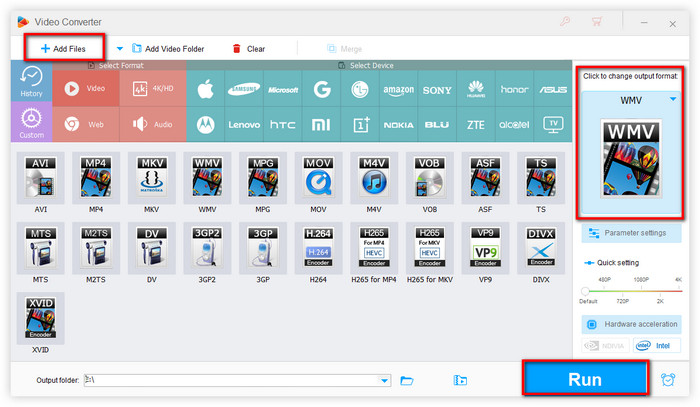The width and height of the screenshot is (700, 407).
Task: Open the output folder path dropdown
Action: coord(384,381)
